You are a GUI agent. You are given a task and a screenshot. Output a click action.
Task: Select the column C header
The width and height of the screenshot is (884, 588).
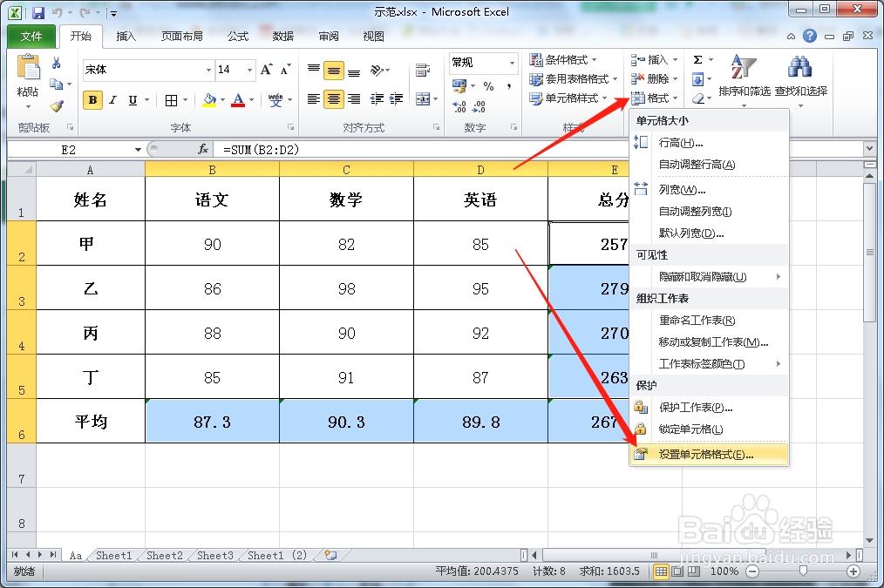[346, 169]
